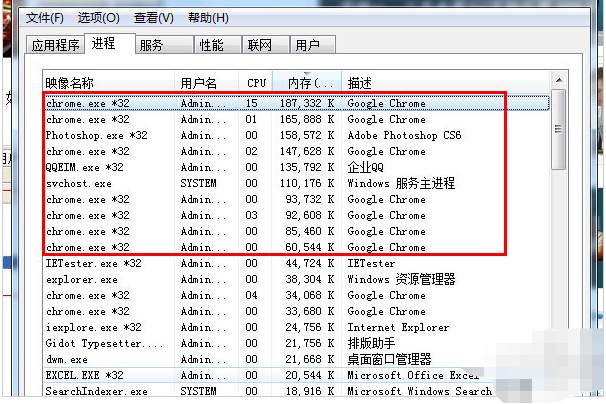Click the 135,792 K memory value
The image size is (606, 404).
tap(307, 167)
